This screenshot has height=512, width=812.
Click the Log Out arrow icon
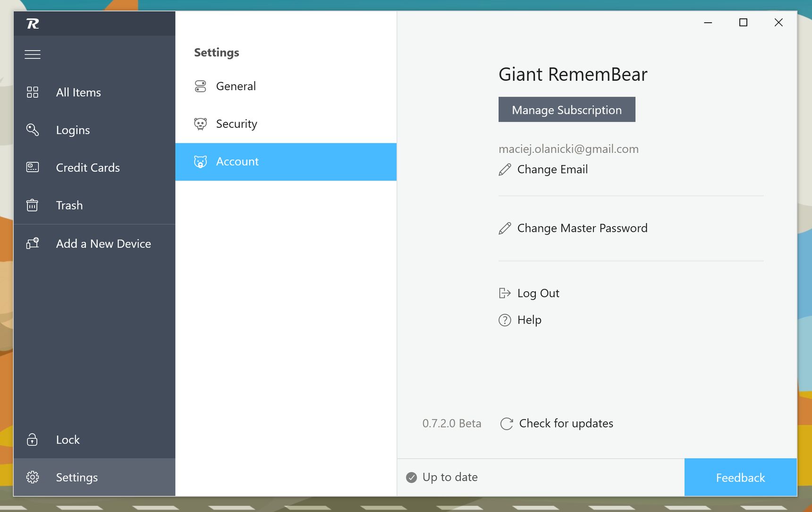point(505,293)
